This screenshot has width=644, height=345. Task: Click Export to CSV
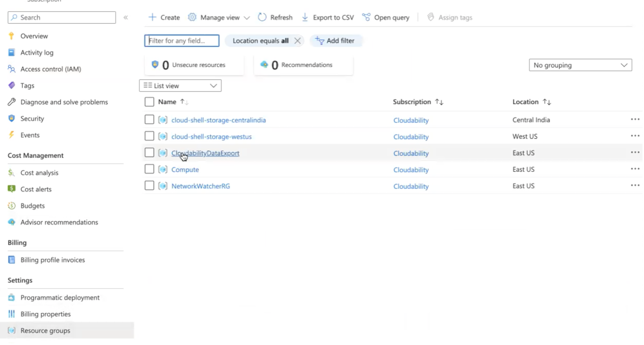[x=327, y=17]
